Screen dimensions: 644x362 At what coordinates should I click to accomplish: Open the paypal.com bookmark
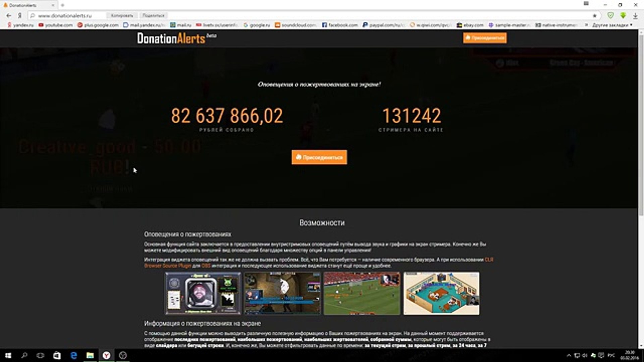(x=384, y=25)
